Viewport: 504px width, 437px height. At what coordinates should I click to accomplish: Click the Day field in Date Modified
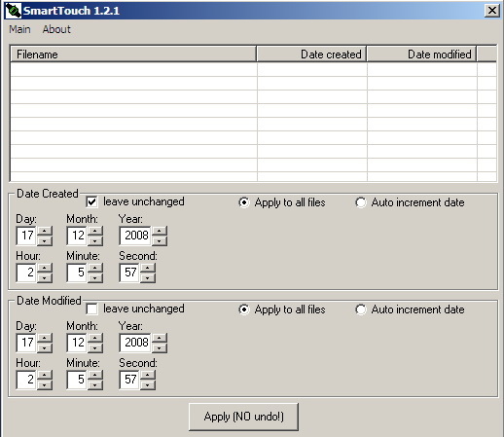coord(26,343)
